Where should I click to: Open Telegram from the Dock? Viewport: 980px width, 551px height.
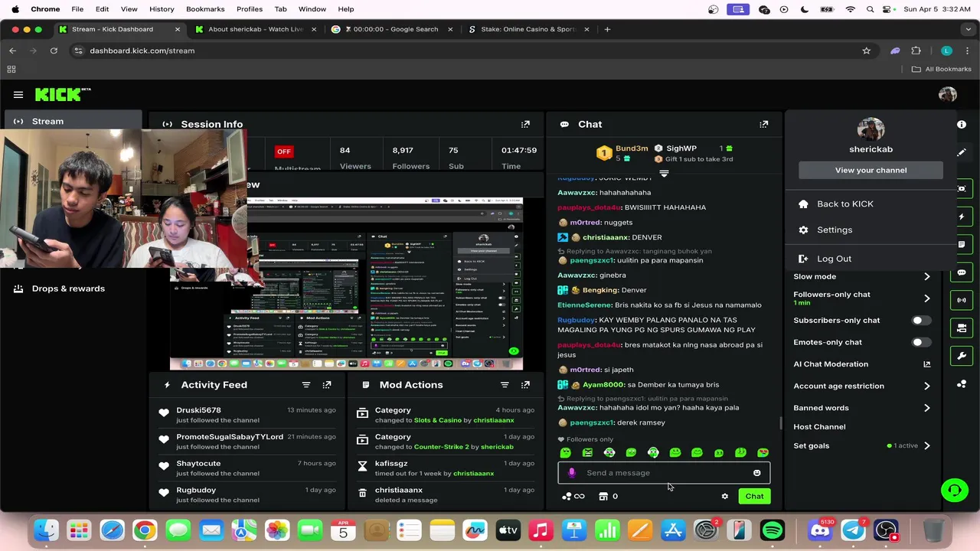[854, 530]
